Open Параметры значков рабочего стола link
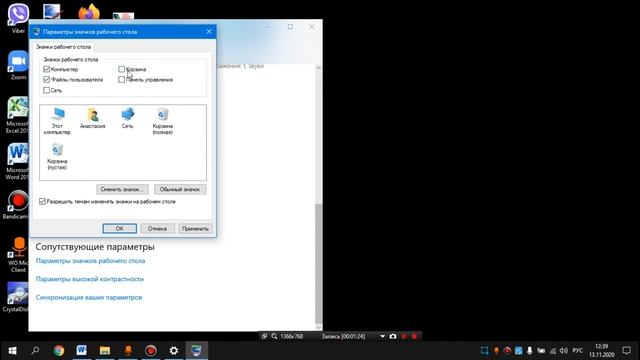 tap(90, 261)
